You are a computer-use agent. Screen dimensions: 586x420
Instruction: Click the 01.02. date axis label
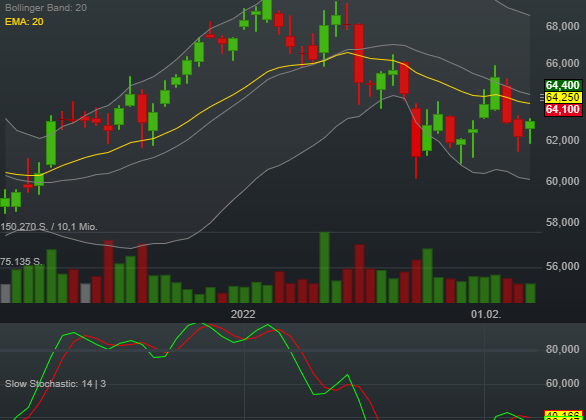coord(486,315)
